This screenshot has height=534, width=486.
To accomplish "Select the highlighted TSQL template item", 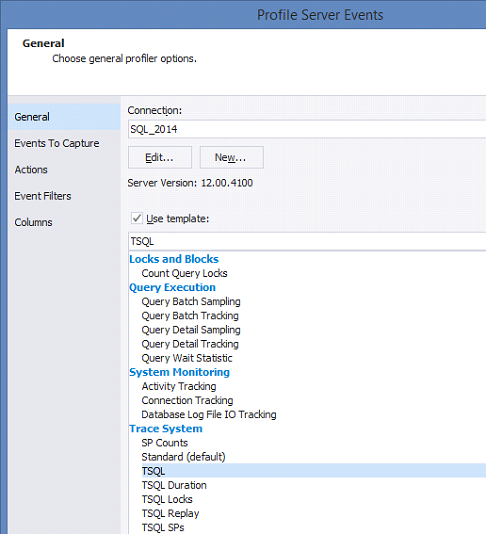I will tap(314, 471).
